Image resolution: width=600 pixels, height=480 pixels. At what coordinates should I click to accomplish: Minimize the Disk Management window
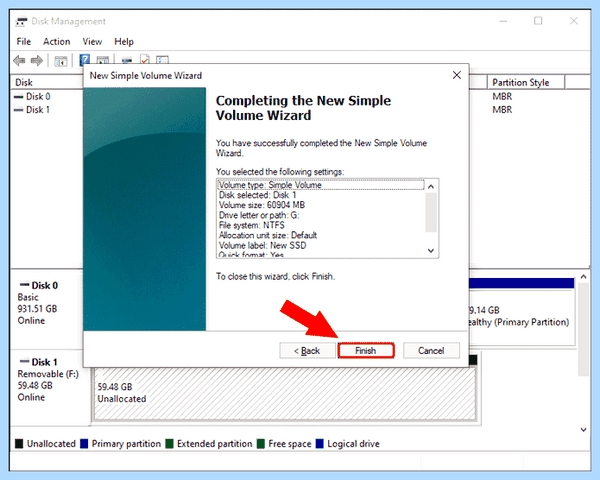pos(503,21)
